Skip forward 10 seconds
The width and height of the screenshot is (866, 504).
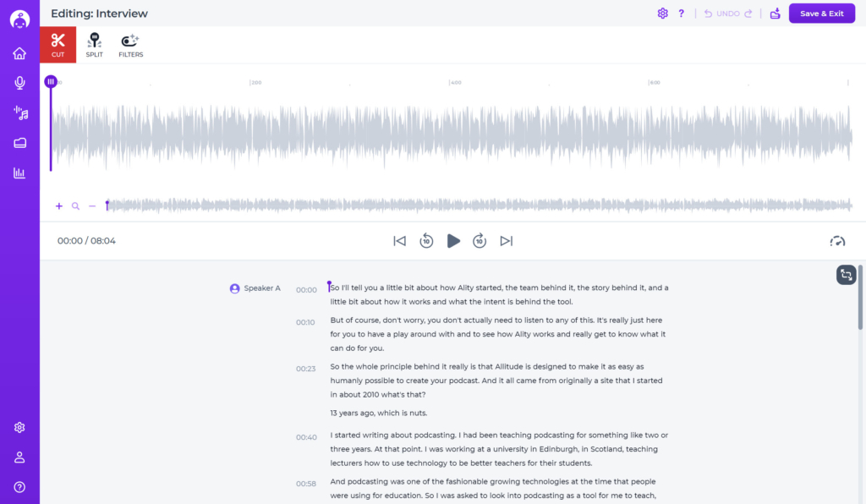(x=480, y=241)
